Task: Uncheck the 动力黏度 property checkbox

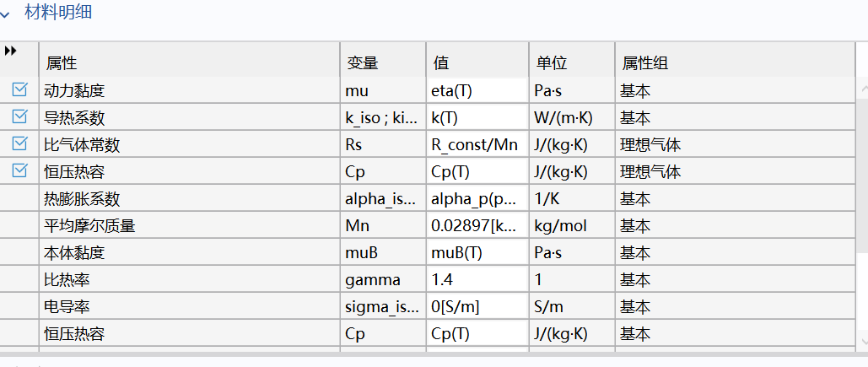Action: [19, 89]
